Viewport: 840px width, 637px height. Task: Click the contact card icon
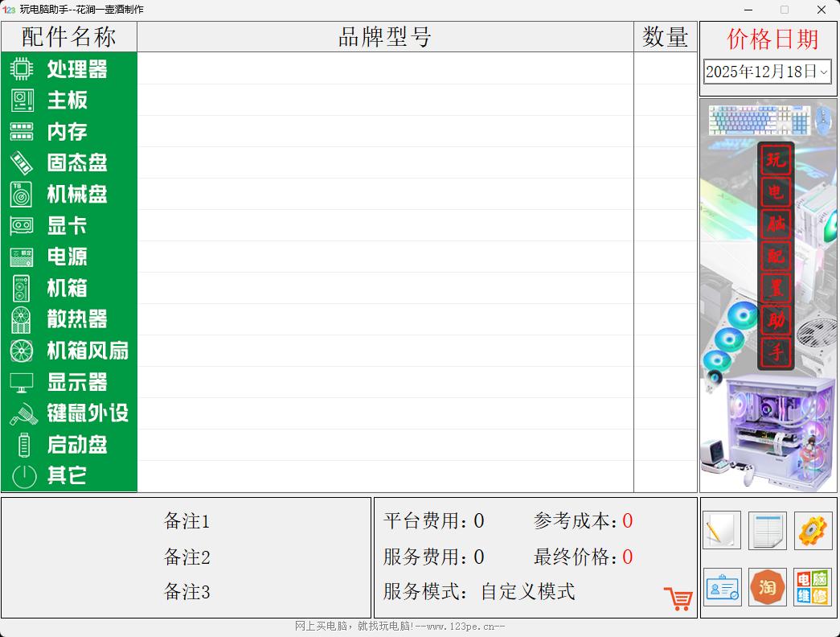(x=721, y=587)
